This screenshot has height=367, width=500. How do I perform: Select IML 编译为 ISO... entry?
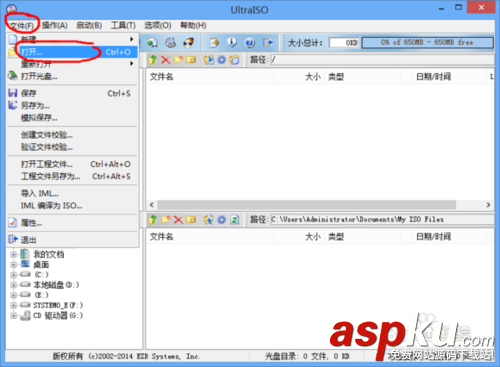coord(72,205)
